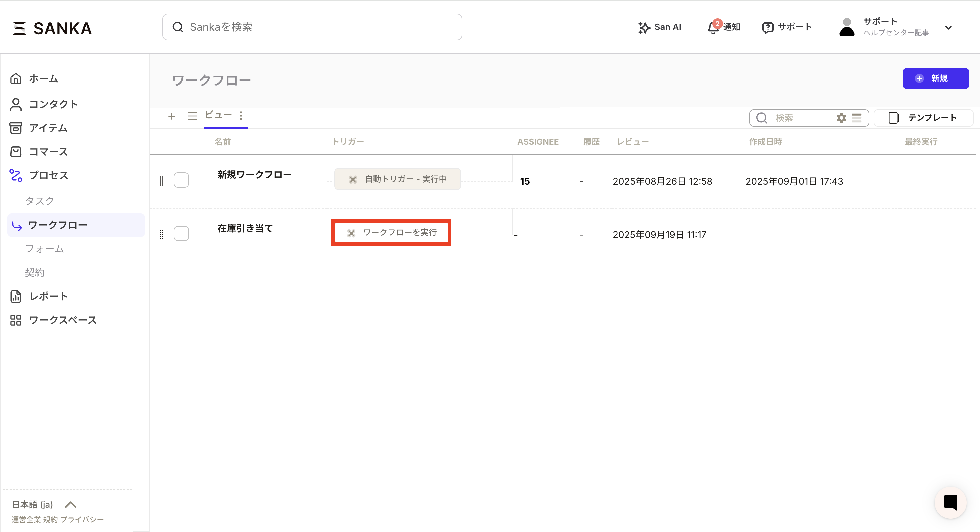Screen dimensions: 980x532
Task: Expand the user account dropdown chevron
Action: [948, 28]
